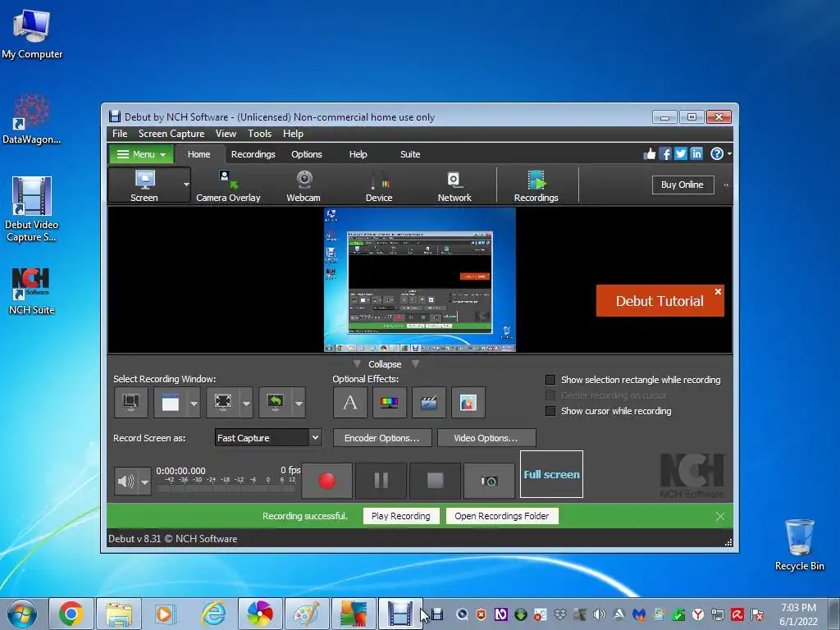840x630 pixels.
Task: Open color adjustments effect
Action: tap(389, 402)
